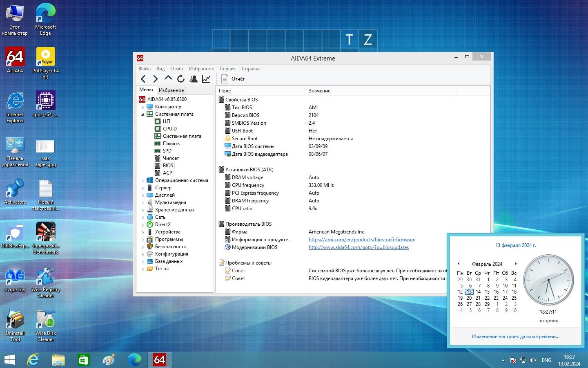This screenshot has height=368, width=588.
Task: Open Microsoft Store from taskbar
Action: click(x=83, y=360)
